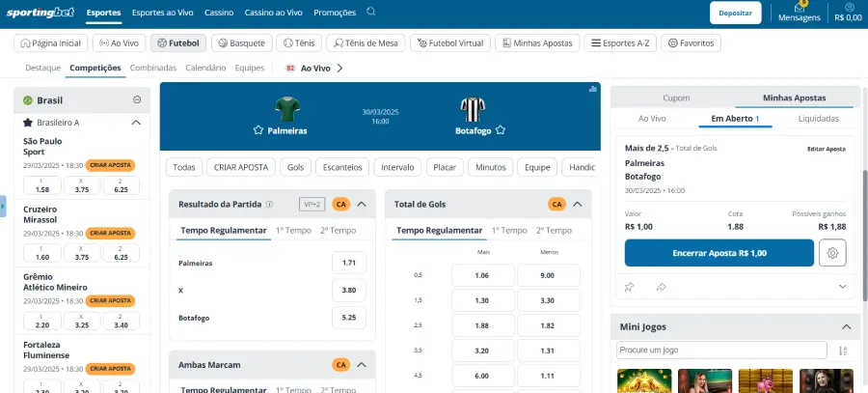Filter markets by Escanteios
Image resolution: width=868 pixels, height=393 pixels.
[342, 167]
